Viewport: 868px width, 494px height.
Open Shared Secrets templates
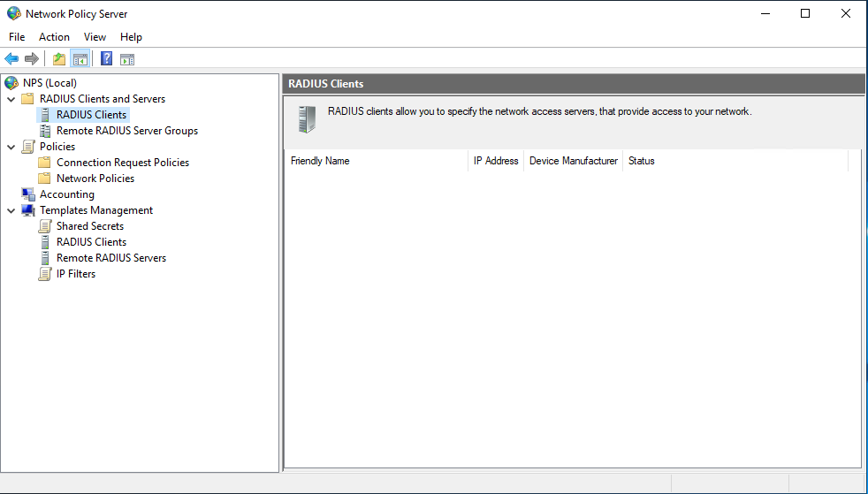click(90, 226)
